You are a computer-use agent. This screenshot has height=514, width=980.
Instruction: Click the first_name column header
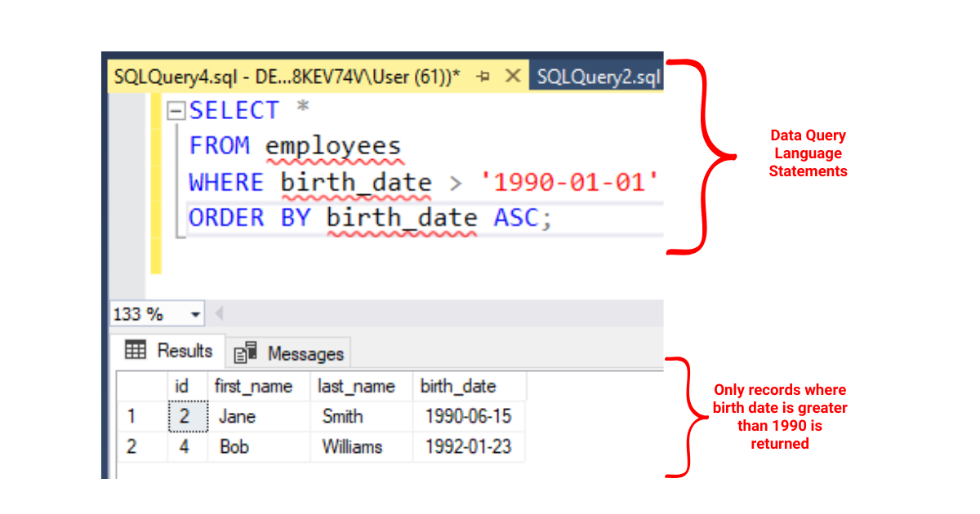[260, 386]
